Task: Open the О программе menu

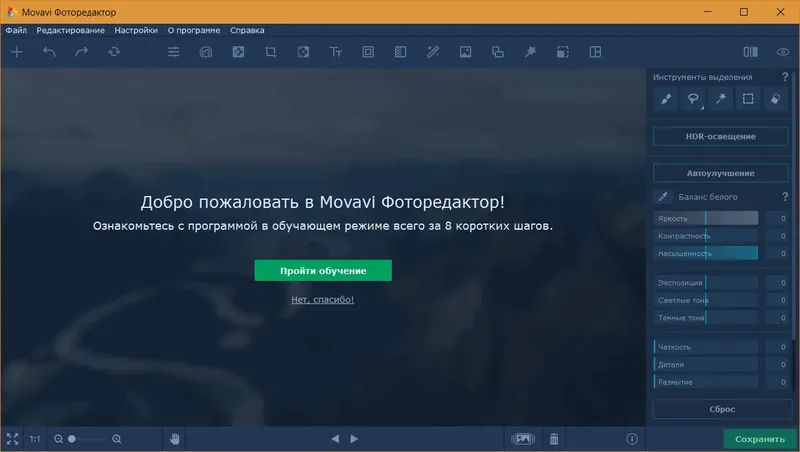Action: (x=194, y=30)
